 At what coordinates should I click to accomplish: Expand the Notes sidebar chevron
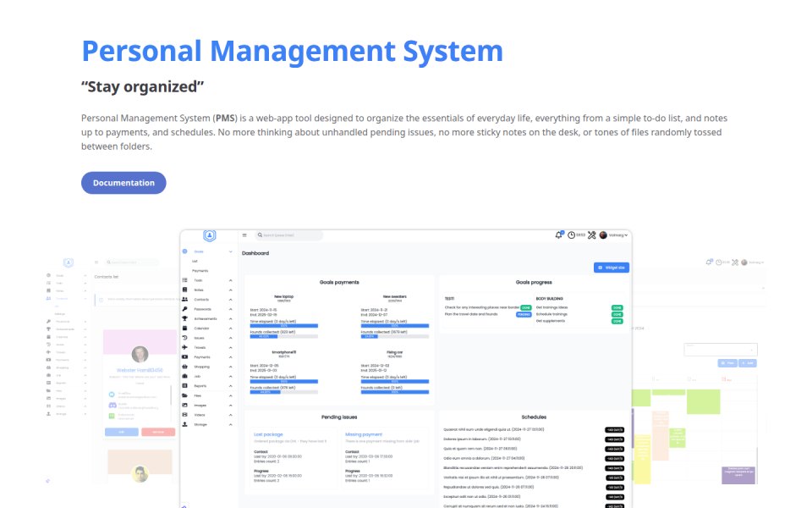(x=230, y=290)
